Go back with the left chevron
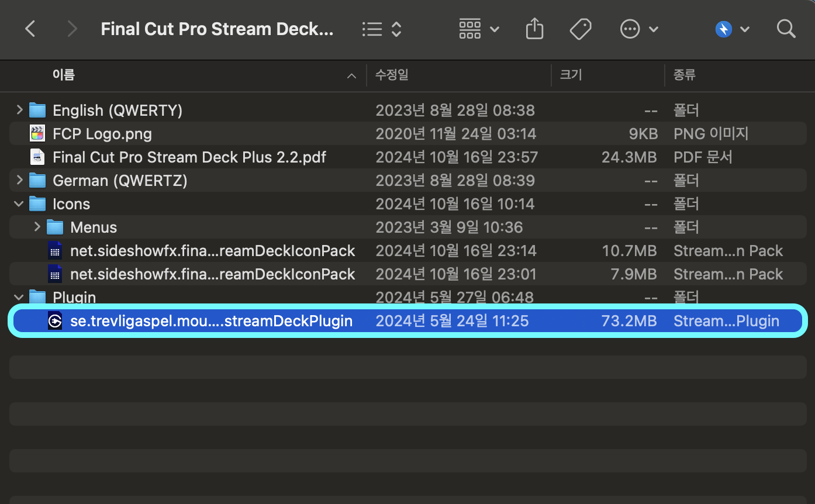The image size is (815, 504). click(30, 29)
